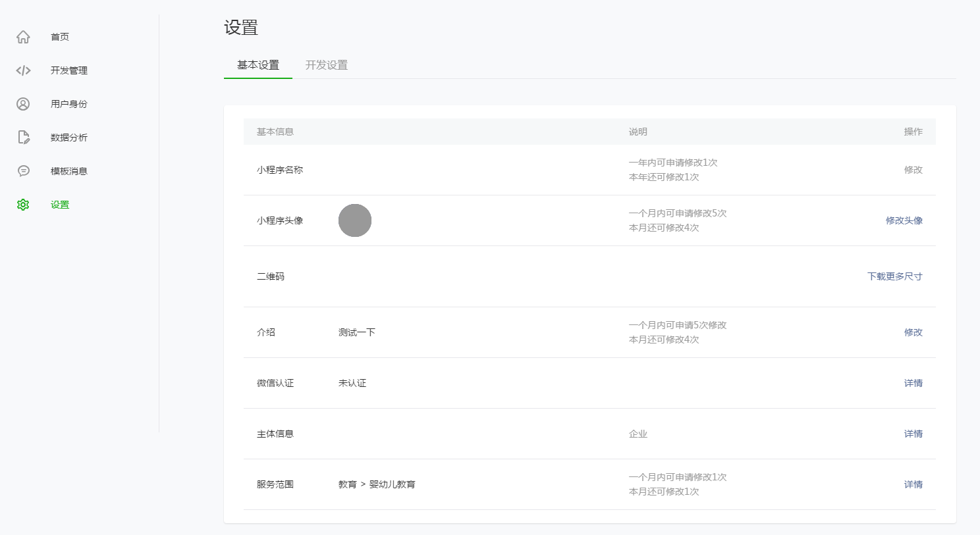Click the 数据分析 document icon
980x535 pixels.
(23, 137)
